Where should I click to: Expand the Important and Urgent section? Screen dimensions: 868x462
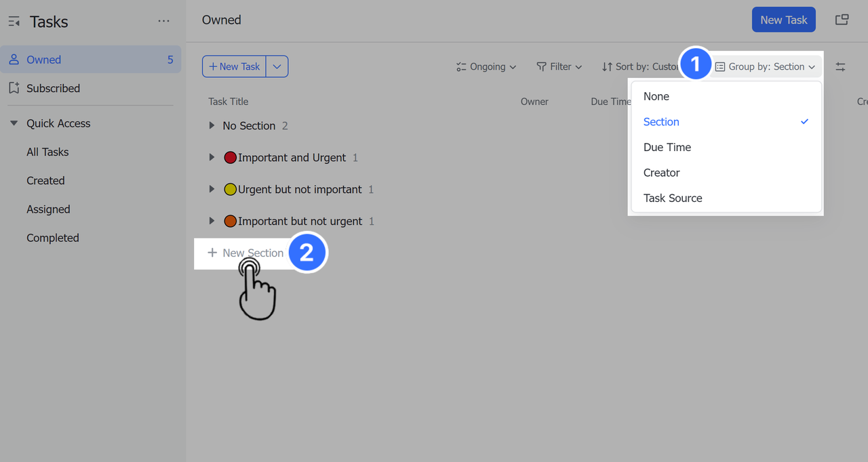coord(212,158)
